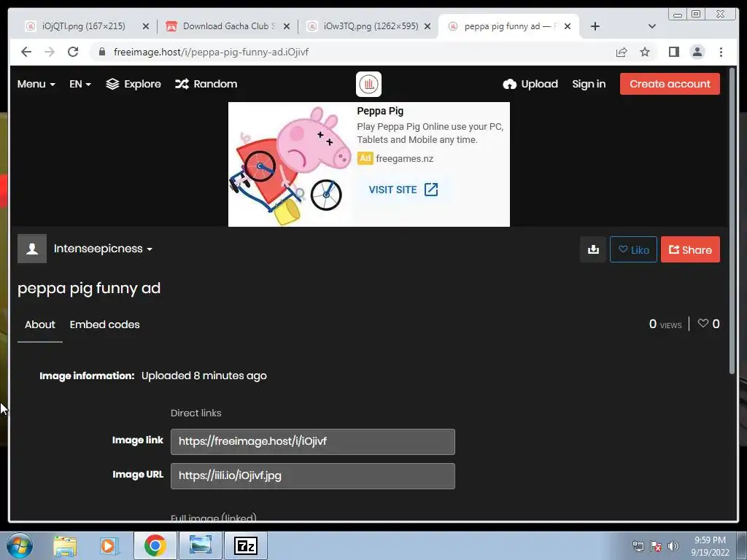Open the tab search chevron
This screenshot has width=747, height=560.
652,26
